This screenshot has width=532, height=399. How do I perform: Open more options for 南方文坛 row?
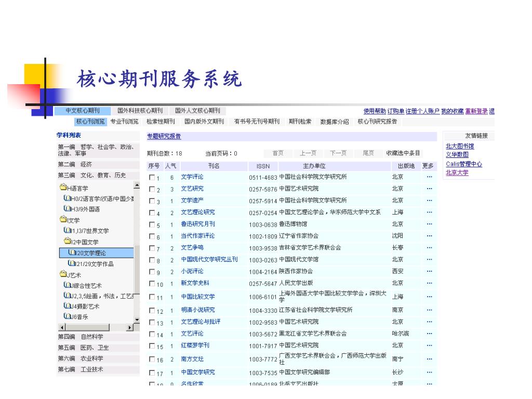click(429, 359)
